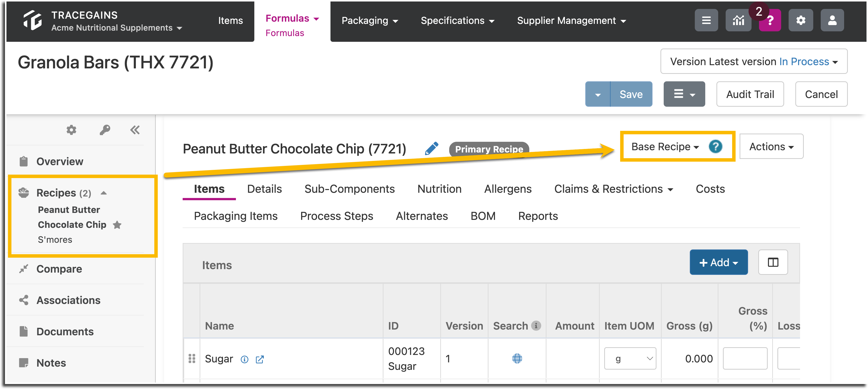Click the Audit Trail button
The height and width of the screenshot is (389, 868).
pos(750,94)
